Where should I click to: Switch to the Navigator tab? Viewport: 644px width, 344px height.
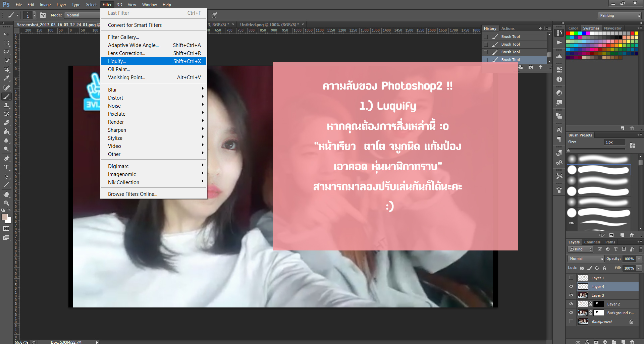click(x=612, y=28)
